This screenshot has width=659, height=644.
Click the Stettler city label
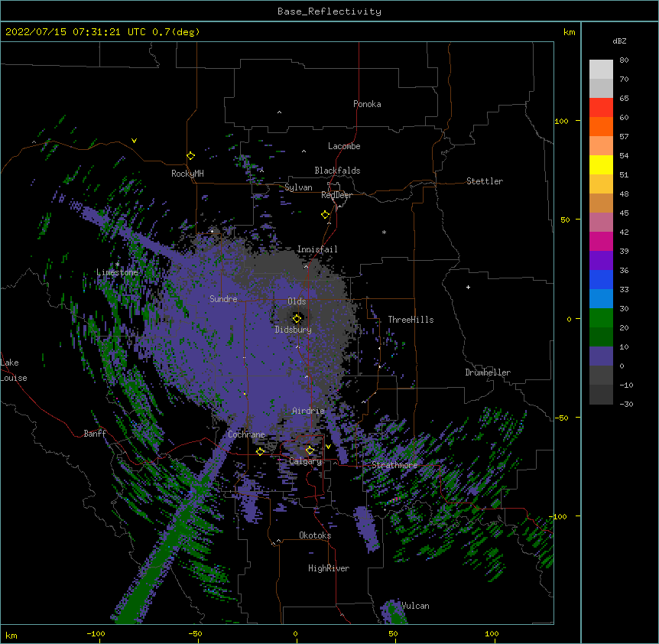[x=485, y=181]
